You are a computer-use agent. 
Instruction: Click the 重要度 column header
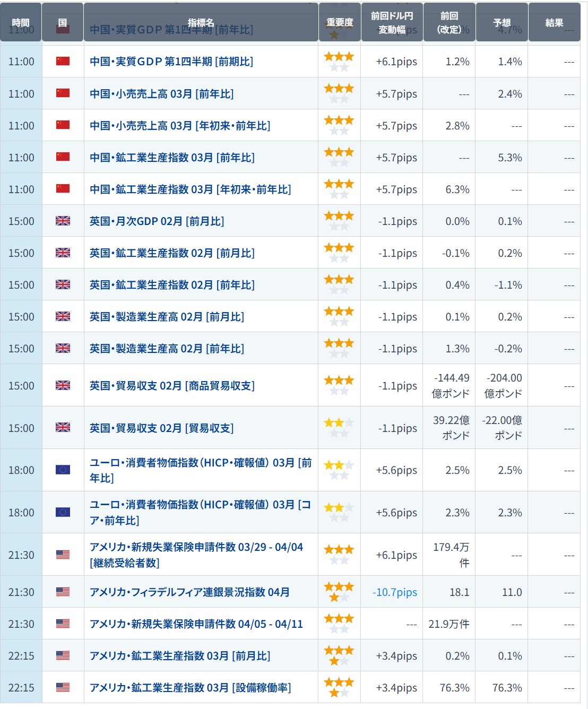pyautogui.click(x=340, y=22)
